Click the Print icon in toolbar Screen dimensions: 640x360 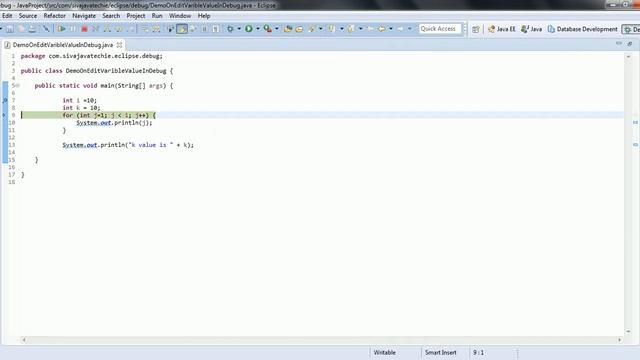32,29
